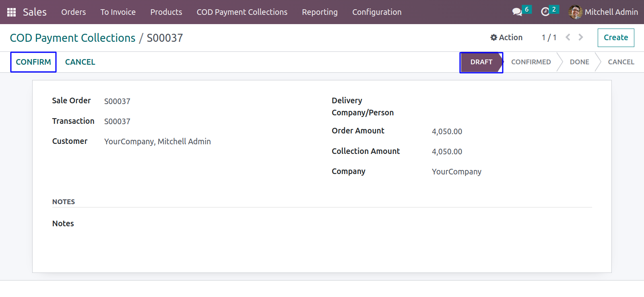Open COD Payment Collections menu item
The height and width of the screenshot is (297, 644).
pos(242,12)
